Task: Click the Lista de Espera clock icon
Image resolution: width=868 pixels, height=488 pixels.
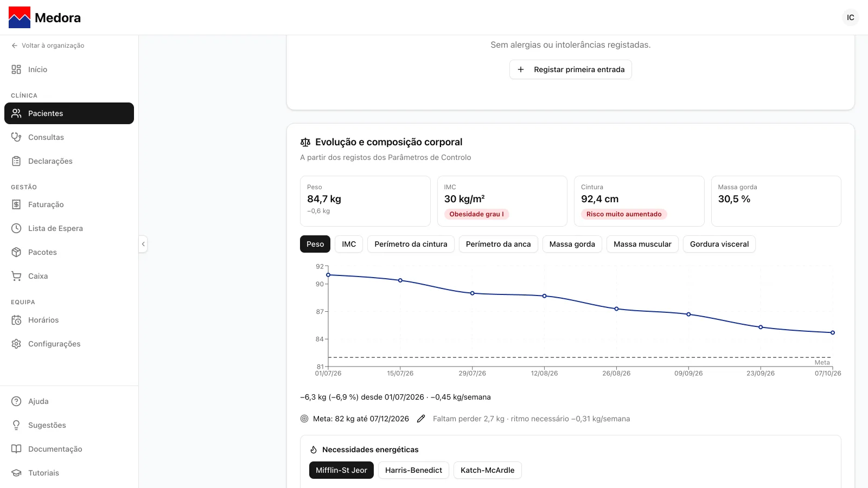Action: (16, 228)
